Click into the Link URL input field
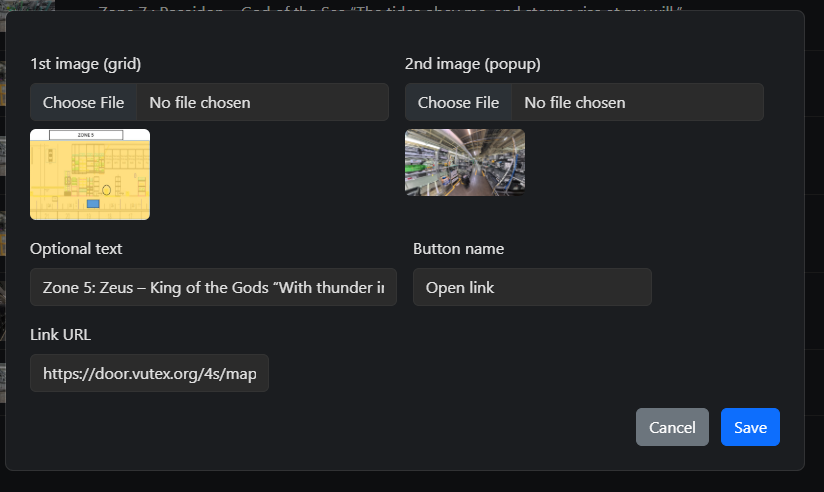Screen dimensions: 824x492 [x=149, y=373]
